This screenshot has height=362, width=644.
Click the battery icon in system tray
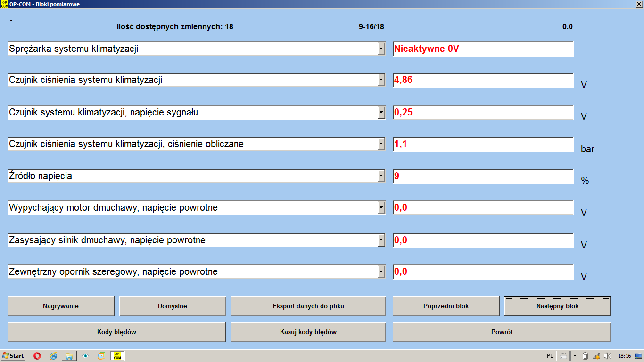(x=585, y=356)
